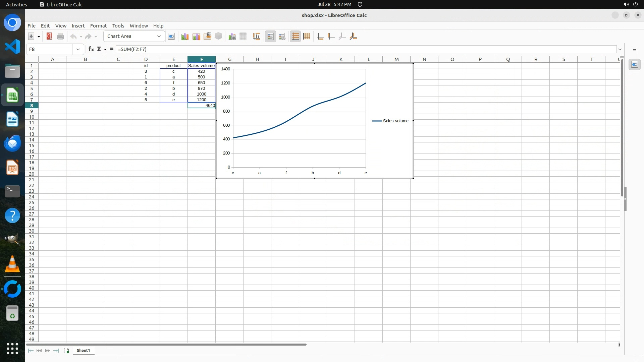This screenshot has width=644, height=362.
Task: Open the Chart Area element dropdown
Action: (x=159, y=36)
